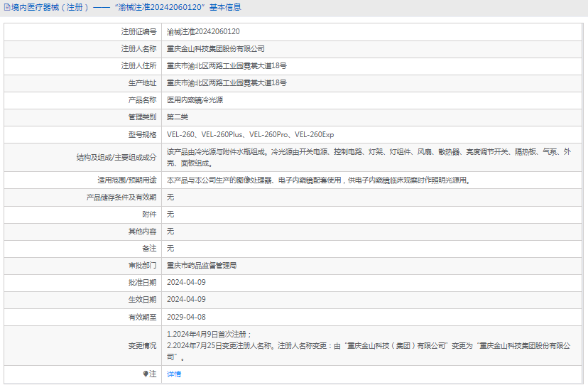Viewport: 588px width, 390px height.
Task: Click the 注册人名称 label
Action: pos(138,49)
